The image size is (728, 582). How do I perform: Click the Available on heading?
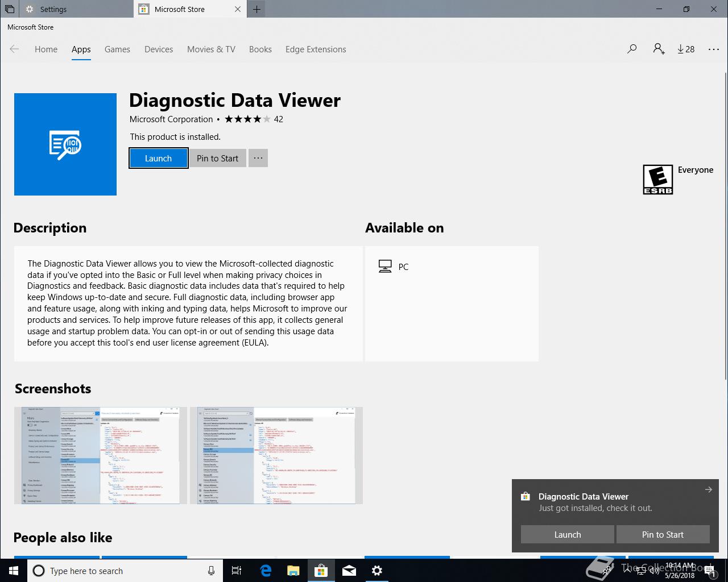[404, 228]
